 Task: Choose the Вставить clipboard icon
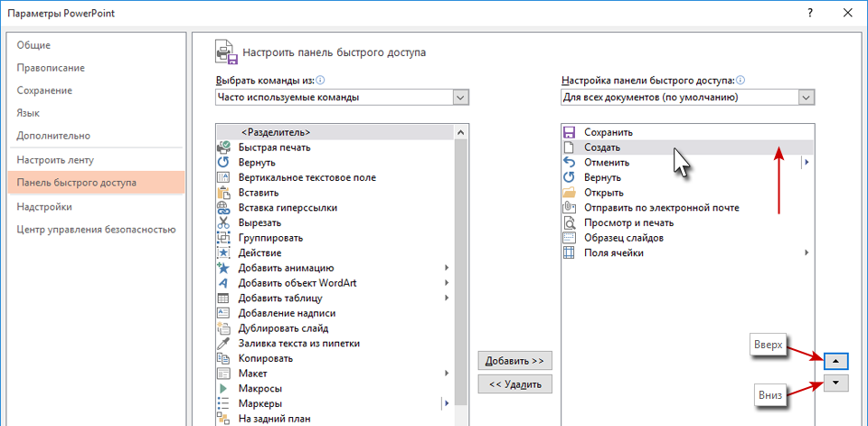[223, 193]
